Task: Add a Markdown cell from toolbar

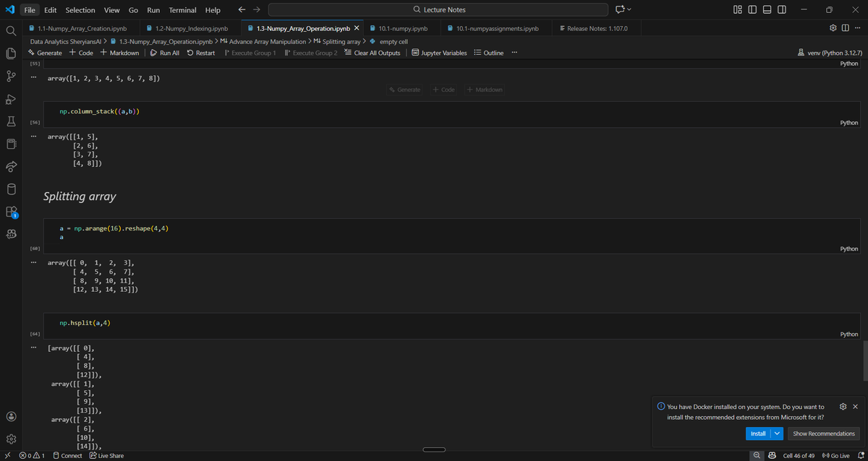Action: point(119,53)
